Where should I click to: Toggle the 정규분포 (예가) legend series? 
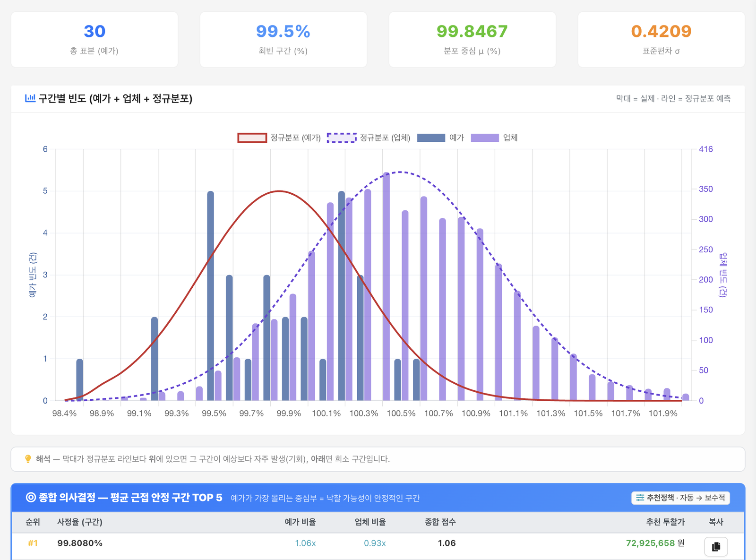tap(279, 138)
